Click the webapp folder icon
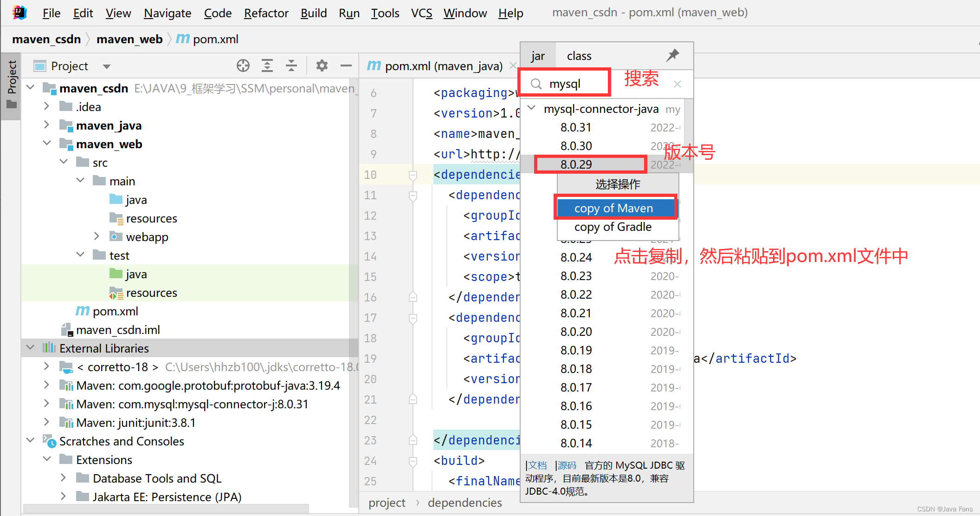This screenshot has width=980, height=516. click(116, 236)
